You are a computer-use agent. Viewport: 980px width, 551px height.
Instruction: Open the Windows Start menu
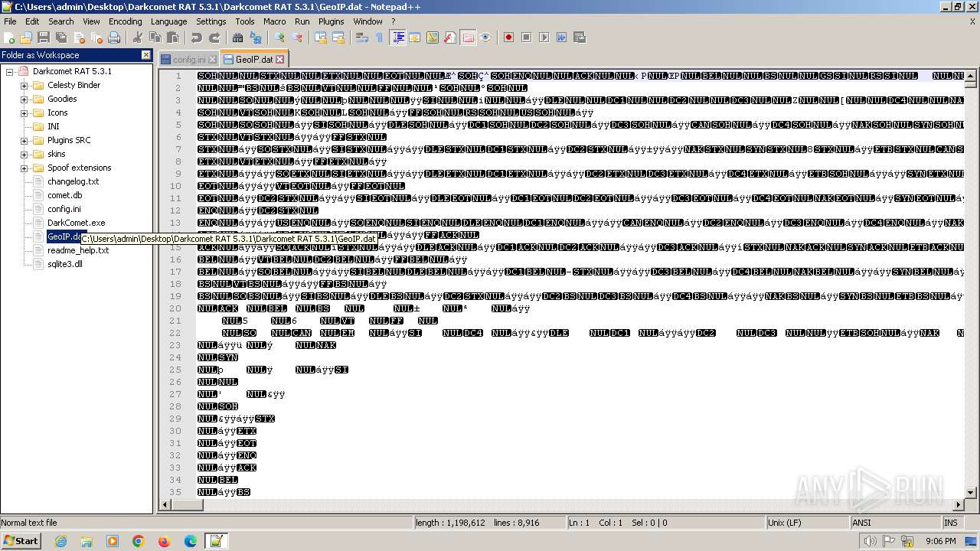(x=21, y=540)
